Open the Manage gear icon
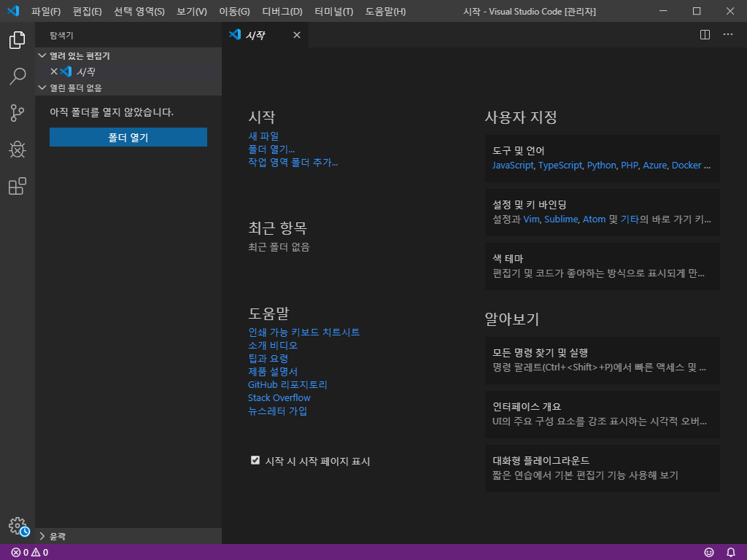The image size is (747, 560). click(18, 526)
